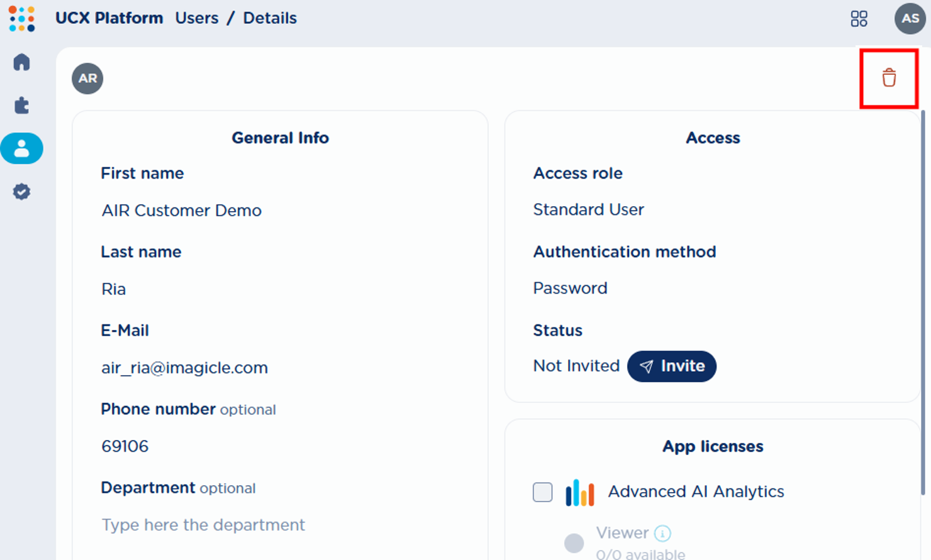Image resolution: width=931 pixels, height=560 pixels.
Task: Click the Details breadcrumb item
Action: [x=270, y=18]
